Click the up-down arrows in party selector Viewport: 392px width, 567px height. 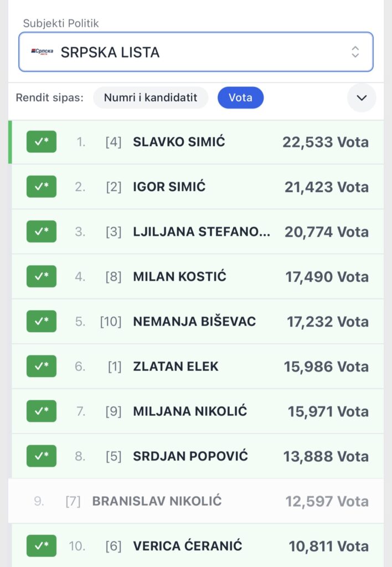coord(355,52)
